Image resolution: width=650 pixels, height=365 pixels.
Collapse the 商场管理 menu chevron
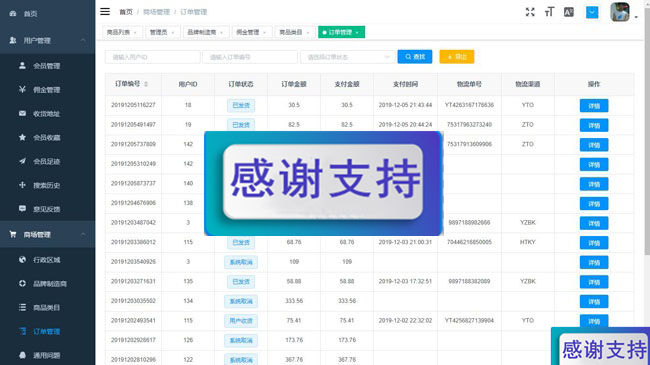[x=83, y=234]
